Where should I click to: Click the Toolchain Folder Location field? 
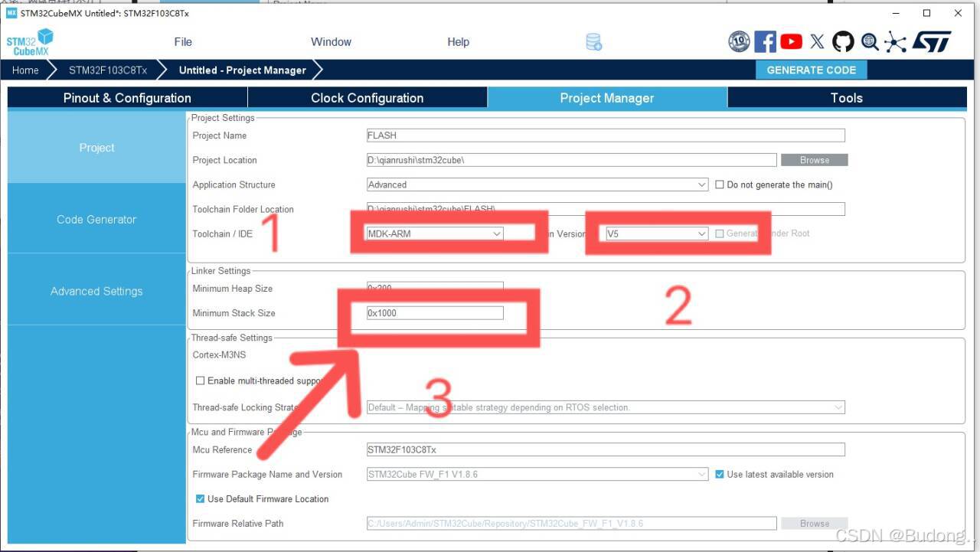point(606,209)
